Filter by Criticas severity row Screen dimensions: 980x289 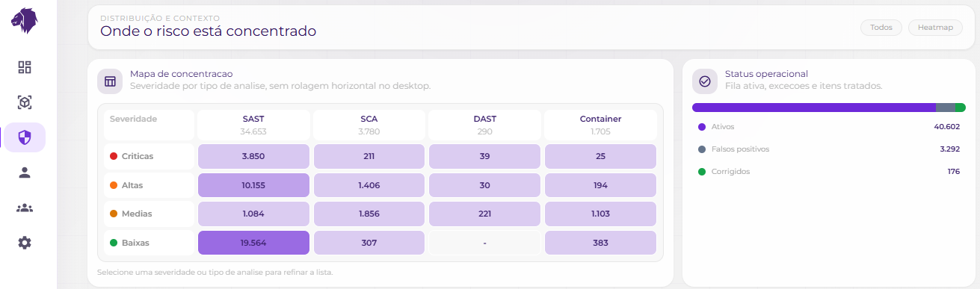click(149, 156)
